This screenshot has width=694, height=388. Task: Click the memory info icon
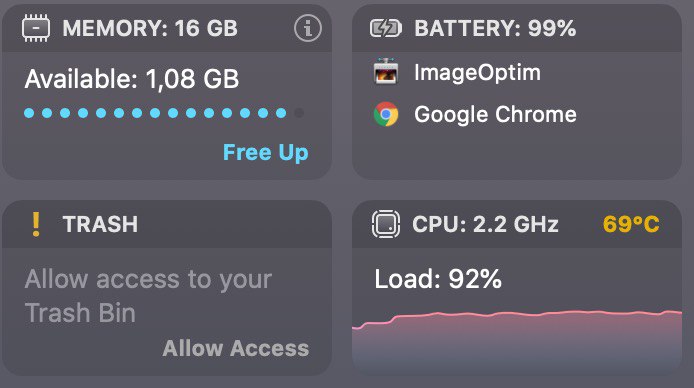(308, 28)
